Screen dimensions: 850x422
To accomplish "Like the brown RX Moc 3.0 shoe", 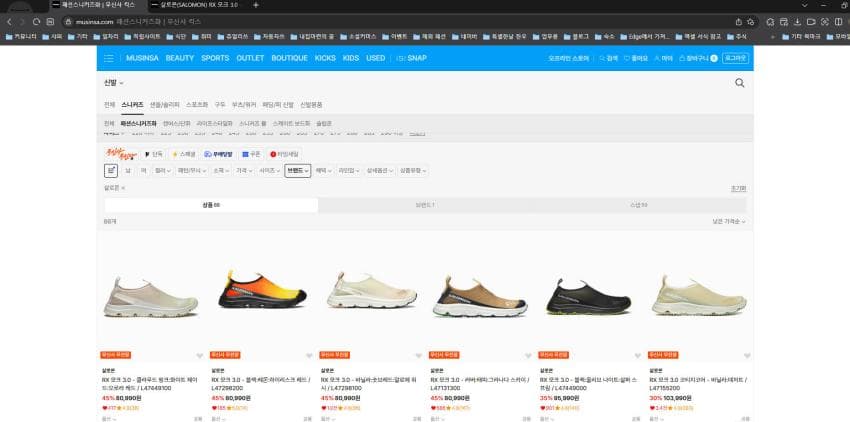I will point(528,356).
